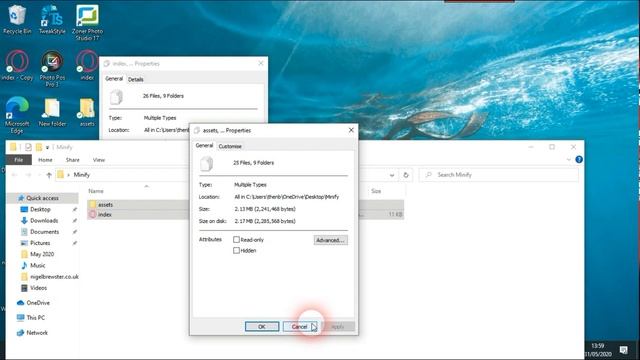Select the index file in file list
The height and width of the screenshot is (360, 640).
104,214
